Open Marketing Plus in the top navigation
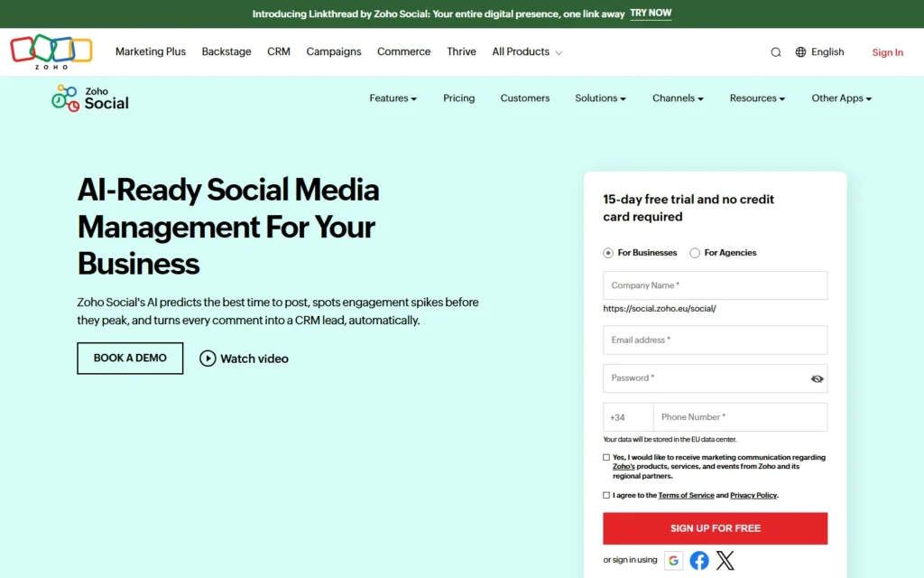Viewport: 924px width, 578px height. 151,51
